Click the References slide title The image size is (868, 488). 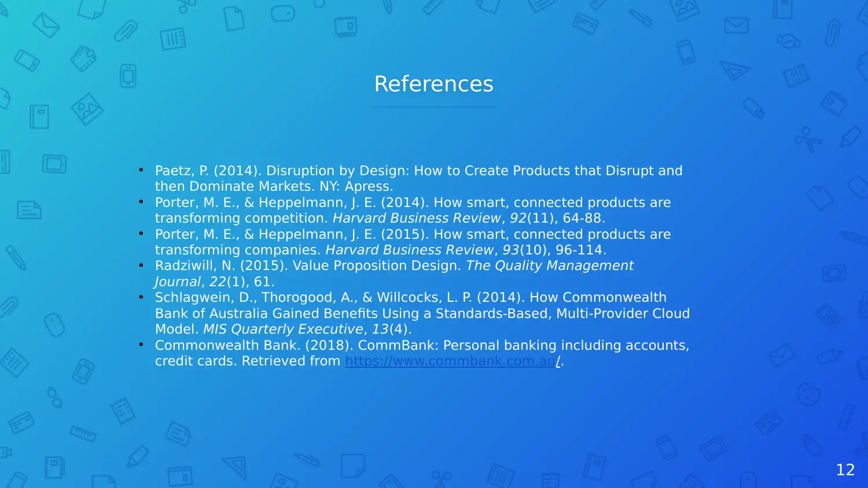(x=433, y=84)
